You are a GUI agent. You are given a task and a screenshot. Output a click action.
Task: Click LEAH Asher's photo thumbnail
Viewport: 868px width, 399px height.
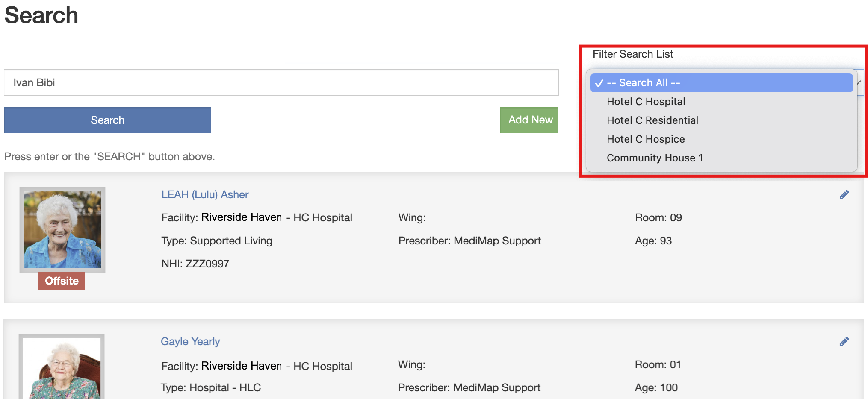(62, 229)
